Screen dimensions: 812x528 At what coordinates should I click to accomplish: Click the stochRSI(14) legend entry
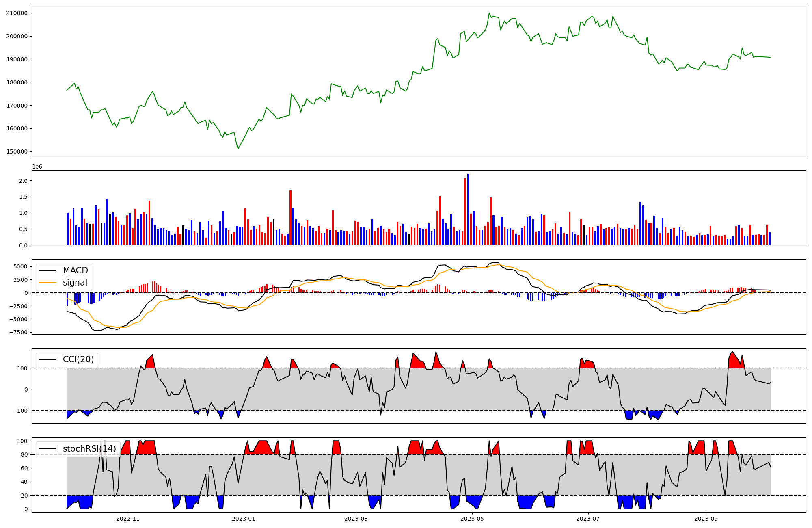pyautogui.click(x=89, y=449)
